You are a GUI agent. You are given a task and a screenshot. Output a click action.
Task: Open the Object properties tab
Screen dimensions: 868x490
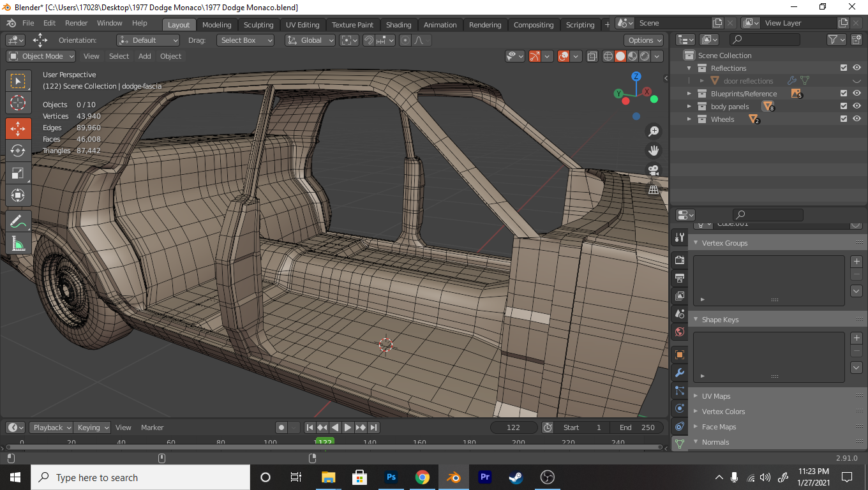coord(680,354)
